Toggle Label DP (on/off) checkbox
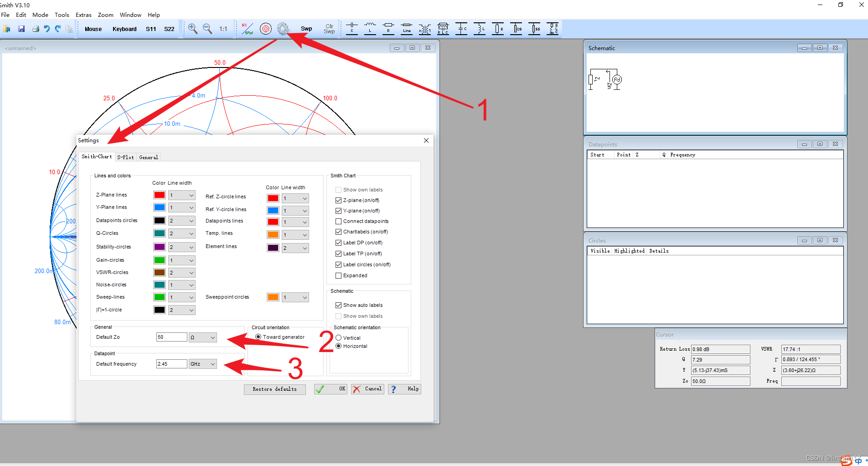The height and width of the screenshot is (466, 868). click(338, 243)
